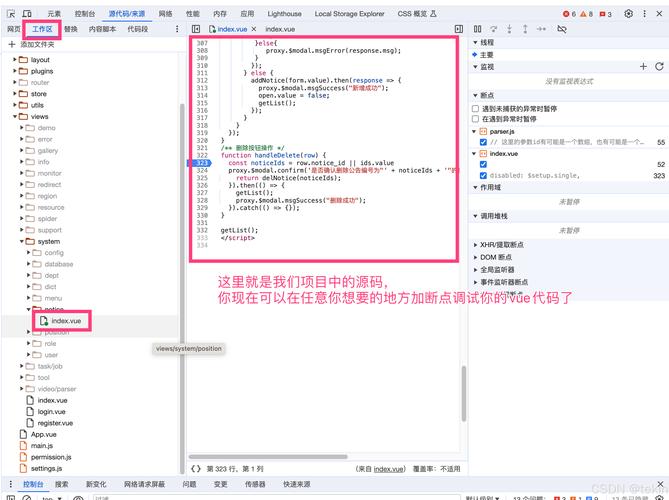Activate the inspect element picker icon

point(11,14)
